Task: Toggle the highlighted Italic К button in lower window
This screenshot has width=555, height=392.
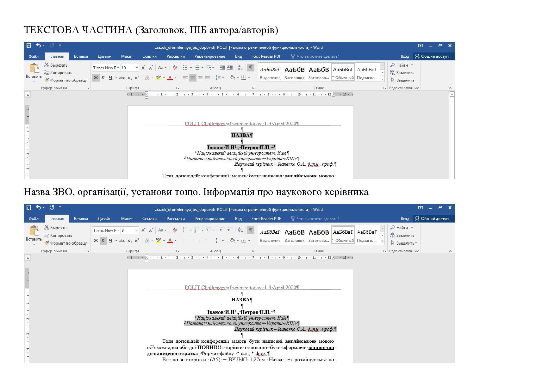Action: point(103,241)
